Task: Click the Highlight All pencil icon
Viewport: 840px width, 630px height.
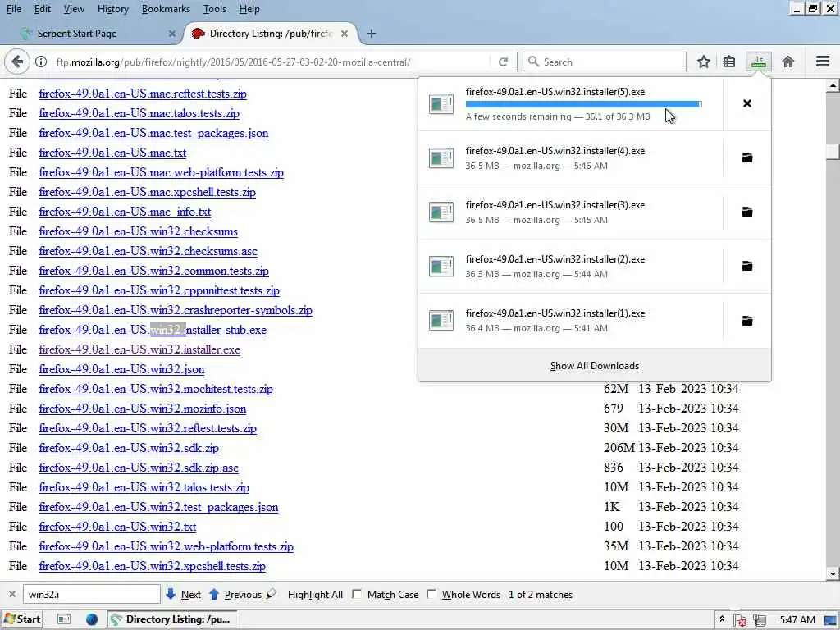Action: pyautogui.click(x=272, y=594)
